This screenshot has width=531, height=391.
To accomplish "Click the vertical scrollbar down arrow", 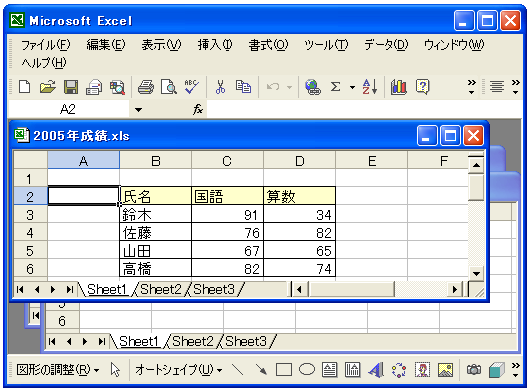I will pos(476,273).
